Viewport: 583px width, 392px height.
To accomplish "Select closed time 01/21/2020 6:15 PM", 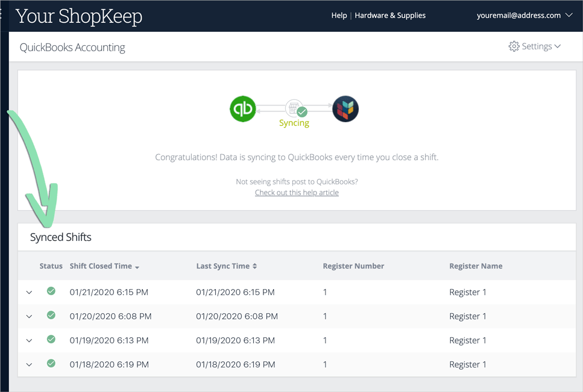I will pos(109,293).
